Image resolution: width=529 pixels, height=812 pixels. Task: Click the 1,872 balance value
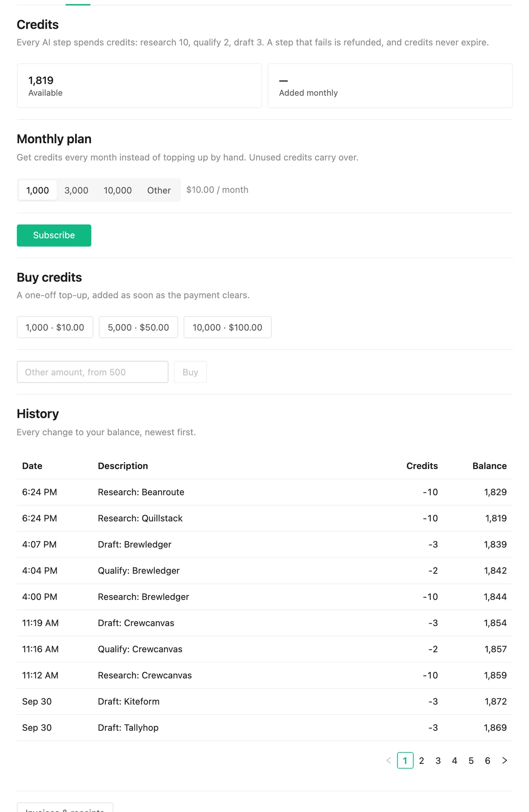coord(496,701)
